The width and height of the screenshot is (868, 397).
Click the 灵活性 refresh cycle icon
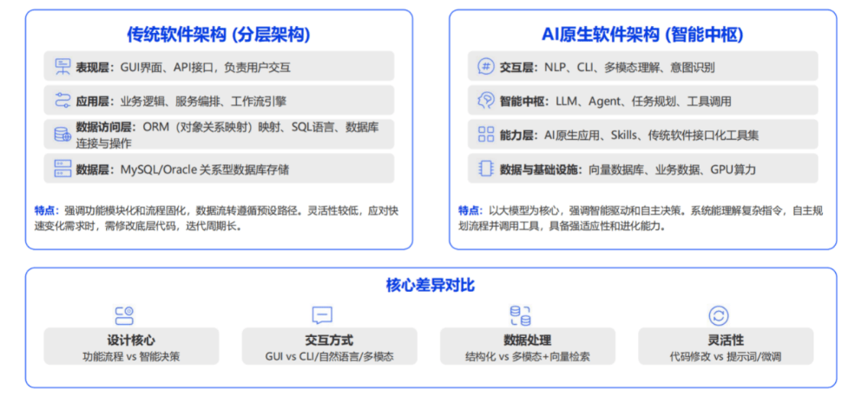click(x=719, y=315)
